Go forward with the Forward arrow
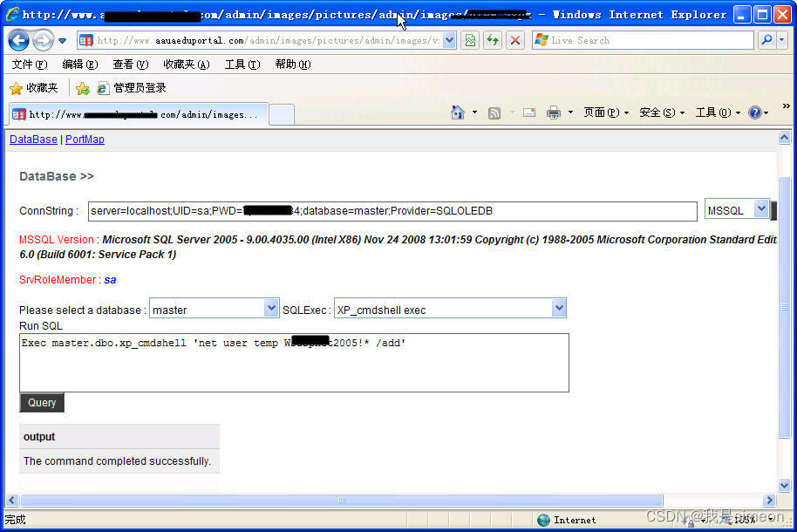The width and height of the screenshot is (797, 532). (x=43, y=40)
